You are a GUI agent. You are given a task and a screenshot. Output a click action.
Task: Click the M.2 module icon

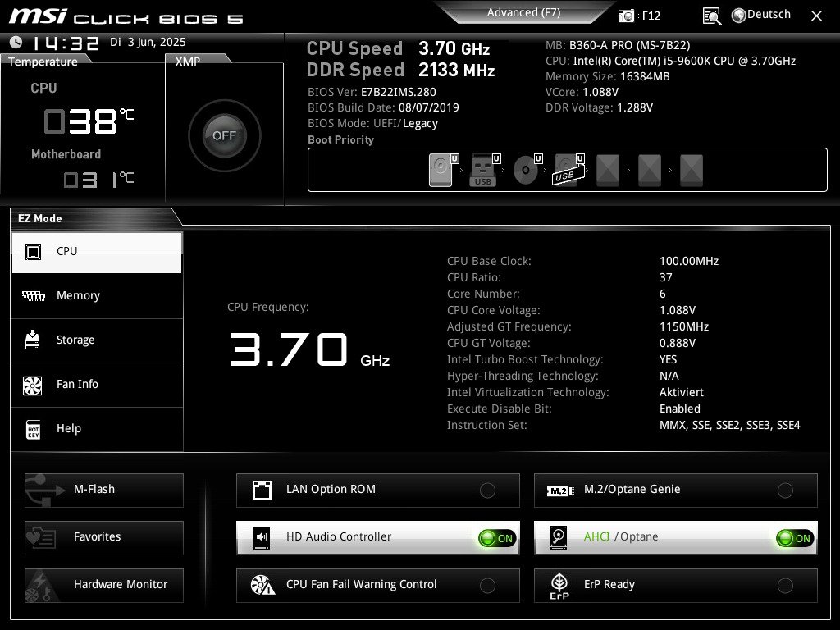tap(559, 491)
